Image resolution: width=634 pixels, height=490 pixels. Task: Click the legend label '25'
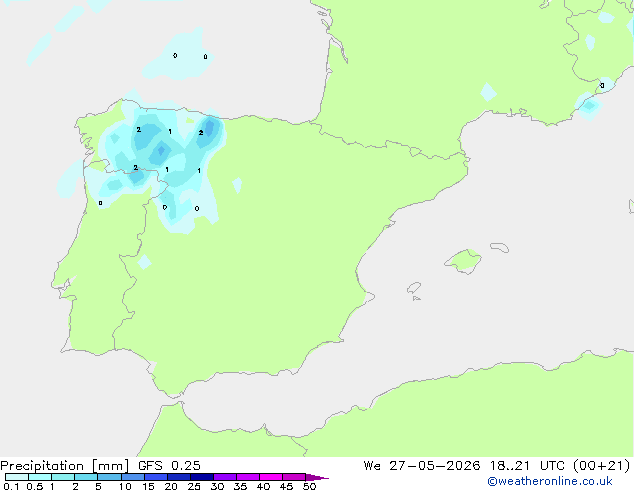click(x=194, y=486)
